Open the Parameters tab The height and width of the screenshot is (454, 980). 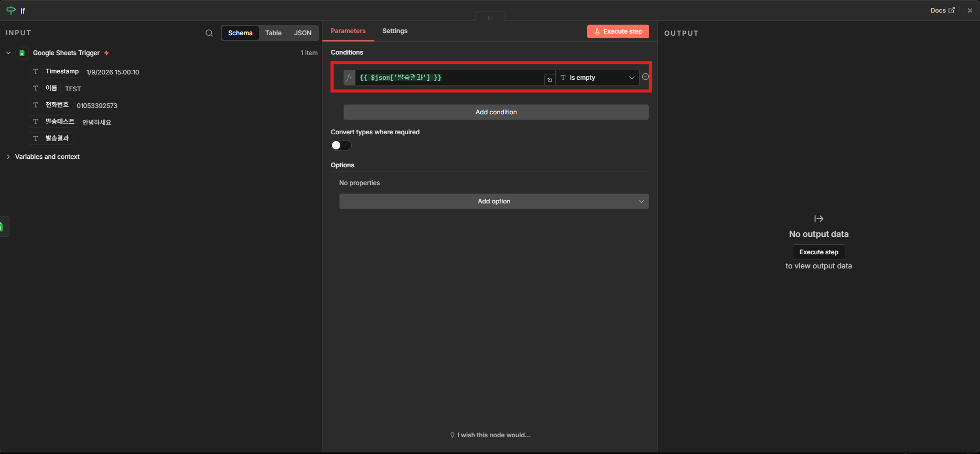point(348,31)
